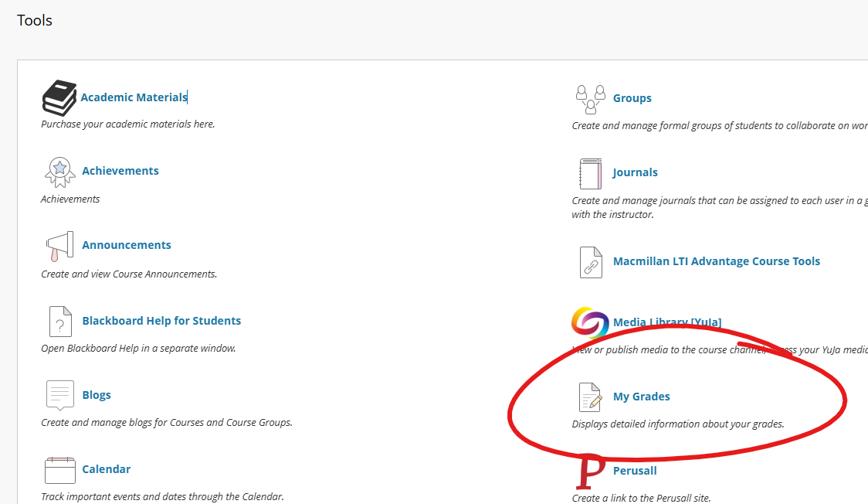Click the 'Create and manage journals' description
868x504 pixels.
click(x=720, y=207)
